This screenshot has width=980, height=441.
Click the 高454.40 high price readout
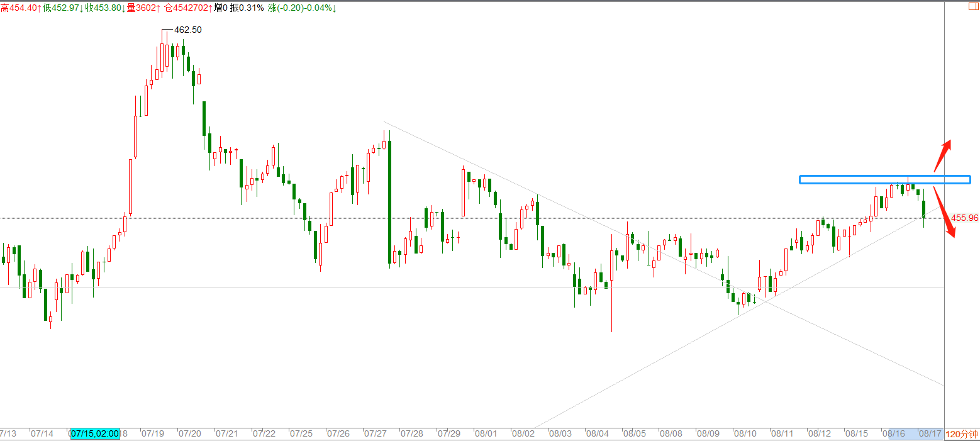[x=21, y=8]
